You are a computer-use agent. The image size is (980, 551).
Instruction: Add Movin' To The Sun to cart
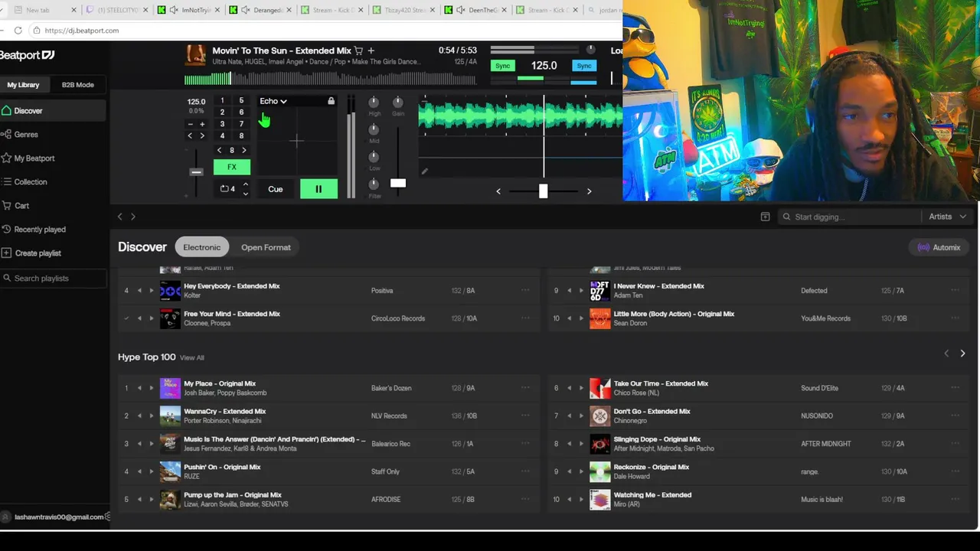click(358, 51)
